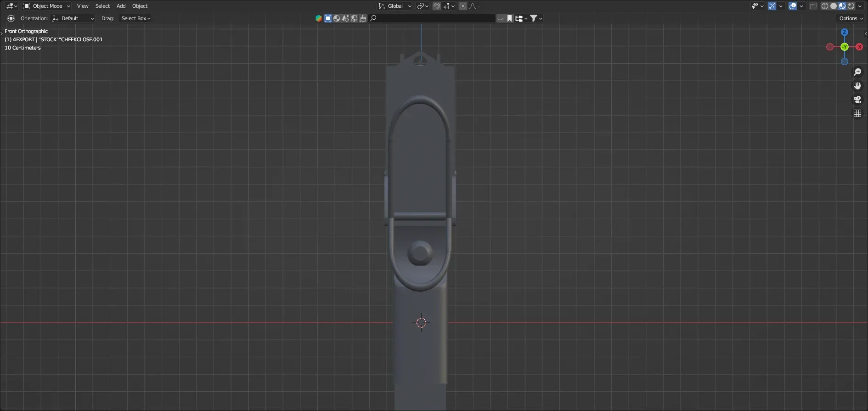This screenshot has height=411, width=868.
Task: Open the hierarchy display dropdown
Action: click(x=521, y=18)
